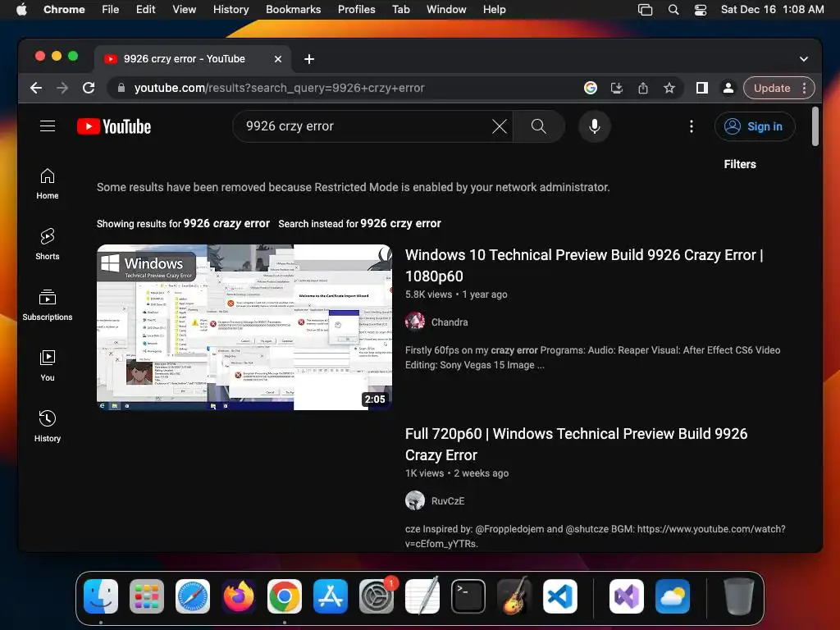Open the Window menu
840x630 pixels.
click(x=446, y=9)
